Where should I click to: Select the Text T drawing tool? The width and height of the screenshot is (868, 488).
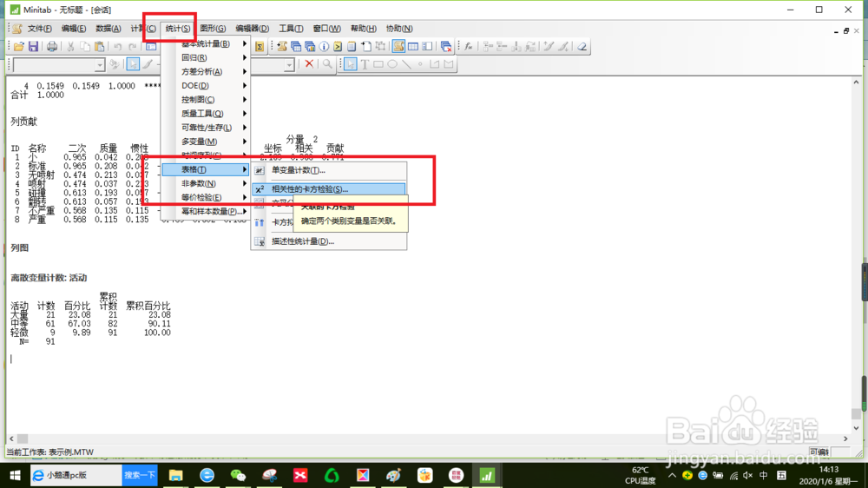point(365,64)
